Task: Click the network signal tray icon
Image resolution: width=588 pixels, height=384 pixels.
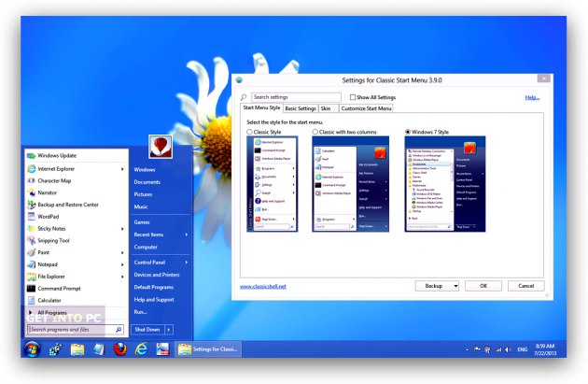Action: pos(498,349)
